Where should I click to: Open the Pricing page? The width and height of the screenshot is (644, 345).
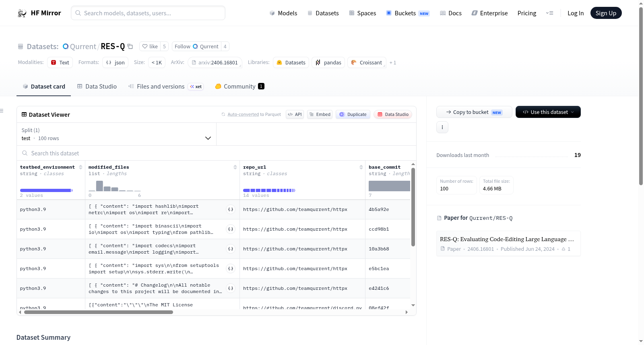(x=527, y=13)
